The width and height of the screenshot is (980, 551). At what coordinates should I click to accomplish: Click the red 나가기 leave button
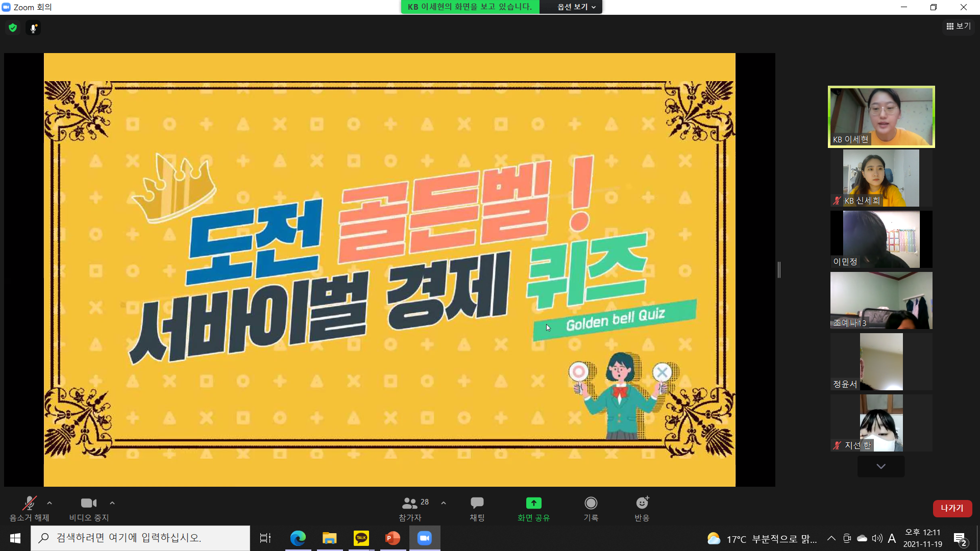pyautogui.click(x=952, y=508)
